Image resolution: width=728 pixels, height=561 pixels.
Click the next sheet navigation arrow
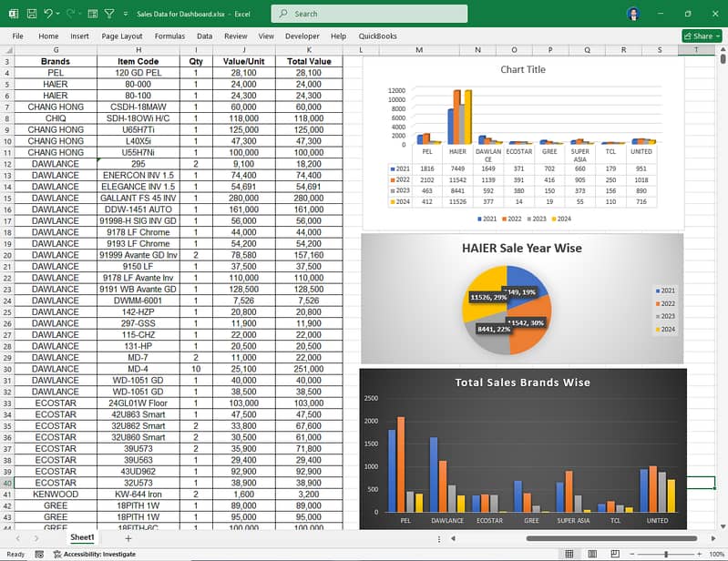(x=36, y=539)
